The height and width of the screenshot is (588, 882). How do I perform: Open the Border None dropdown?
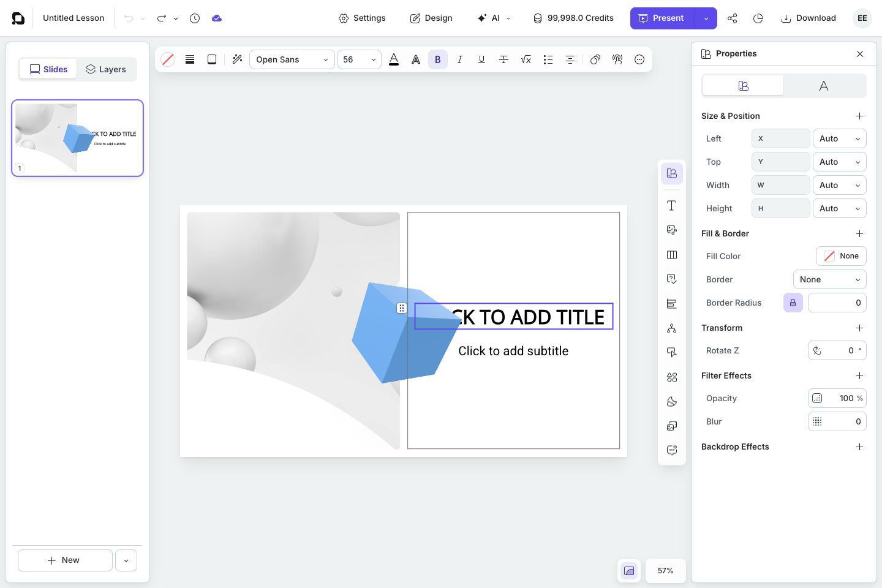coord(829,279)
